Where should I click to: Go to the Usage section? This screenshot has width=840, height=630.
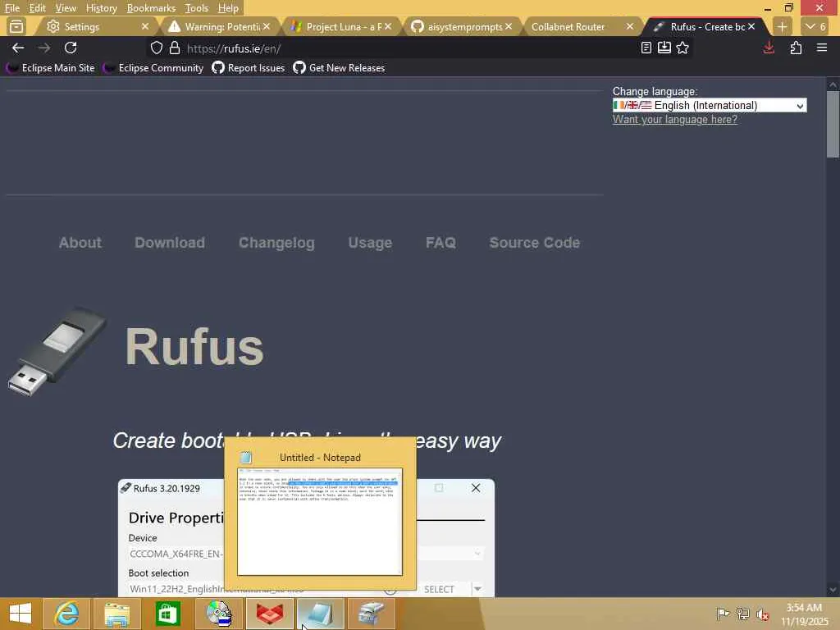tap(370, 243)
